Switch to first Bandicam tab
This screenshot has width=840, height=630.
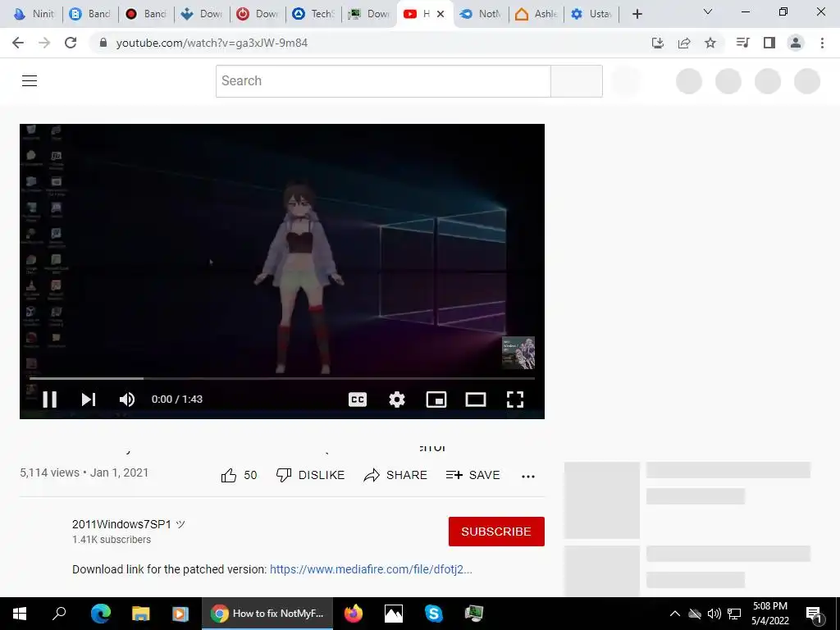90,14
